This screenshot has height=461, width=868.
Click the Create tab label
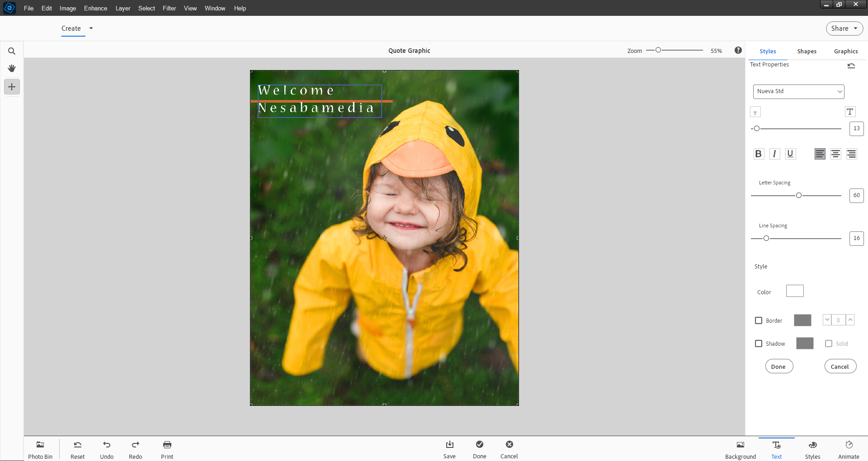pyautogui.click(x=71, y=28)
